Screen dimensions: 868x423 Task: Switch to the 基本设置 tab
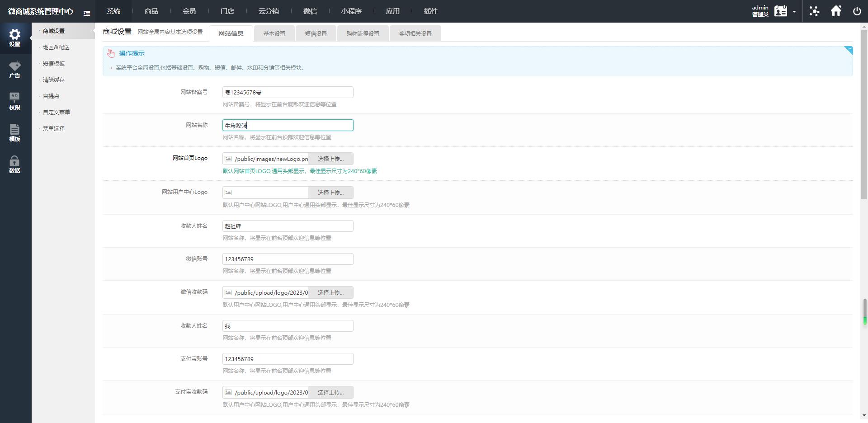click(x=274, y=33)
